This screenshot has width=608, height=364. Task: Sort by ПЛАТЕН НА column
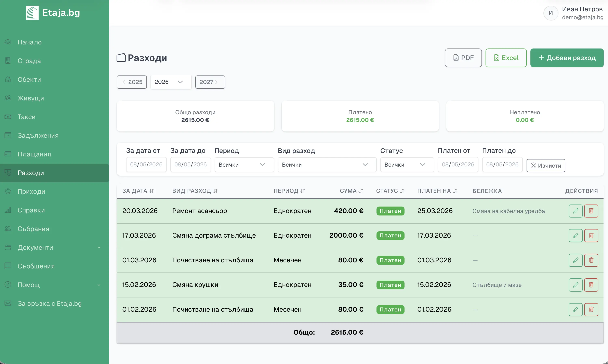point(455,191)
